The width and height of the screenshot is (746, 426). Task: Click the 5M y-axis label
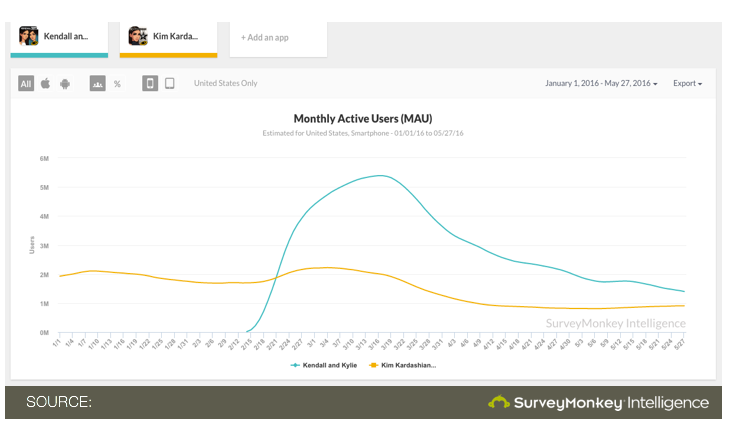click(x=44, y=188)
